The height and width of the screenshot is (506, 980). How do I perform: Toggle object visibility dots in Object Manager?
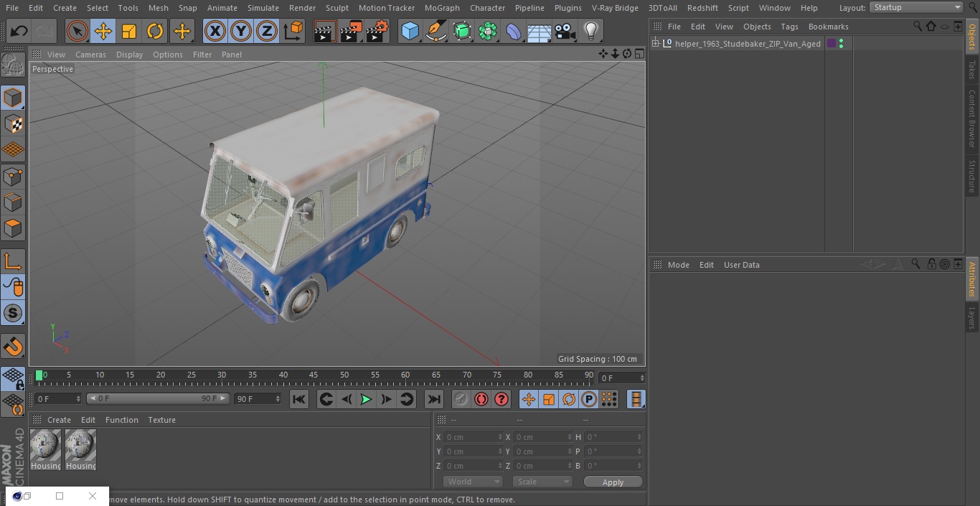[841, 44]
